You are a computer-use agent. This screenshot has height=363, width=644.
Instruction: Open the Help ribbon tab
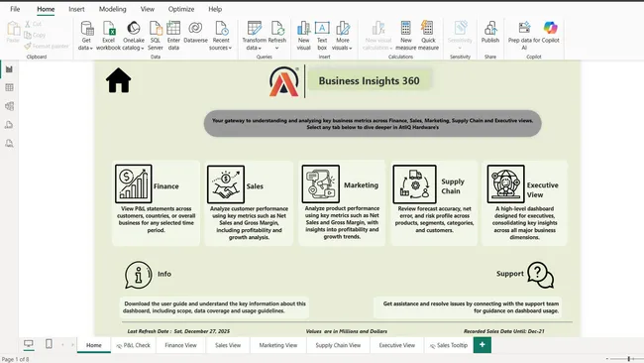215,9
